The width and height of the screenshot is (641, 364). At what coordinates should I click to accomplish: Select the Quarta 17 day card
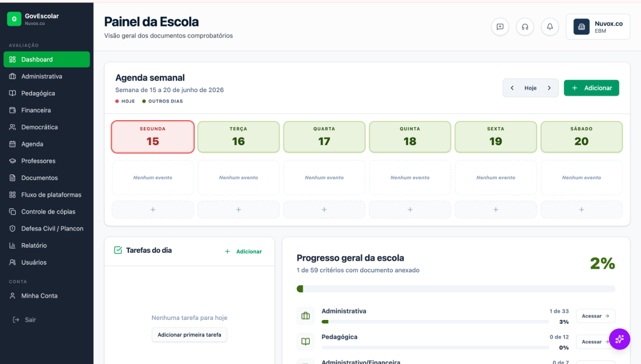tap(325, 137)
